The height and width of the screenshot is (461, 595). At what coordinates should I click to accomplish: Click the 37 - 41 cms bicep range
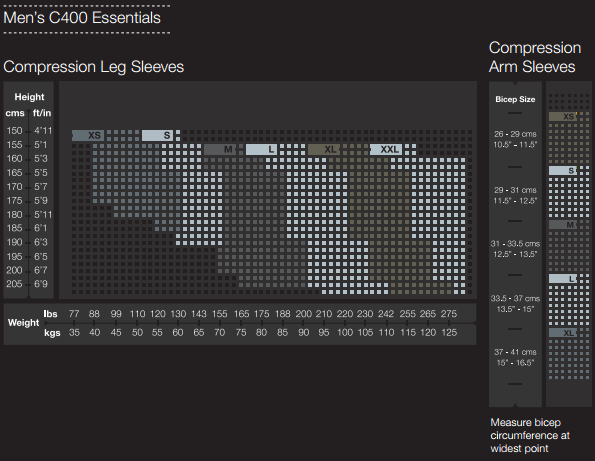point(515,352)
